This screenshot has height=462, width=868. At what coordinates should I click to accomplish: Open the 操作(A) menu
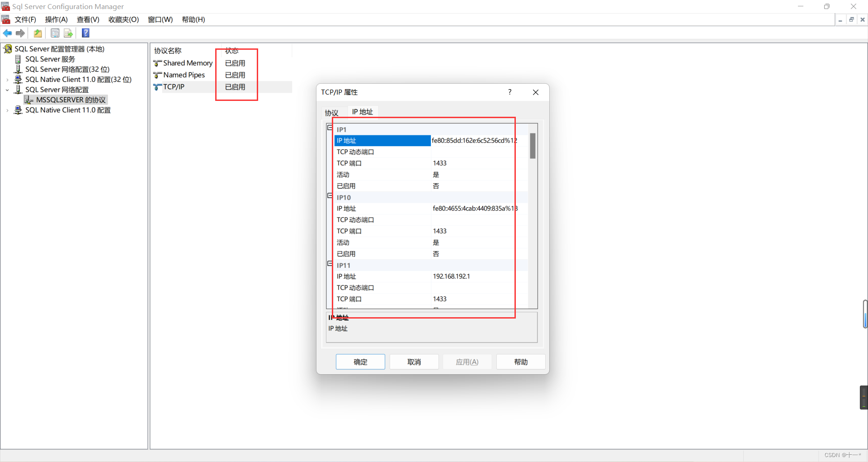click(x=56, y=19)
